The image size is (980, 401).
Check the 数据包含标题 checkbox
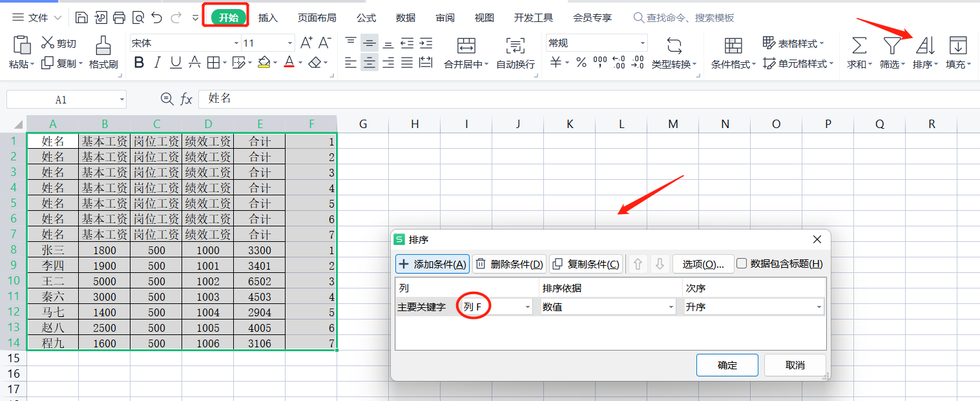(x=742, y=263)
